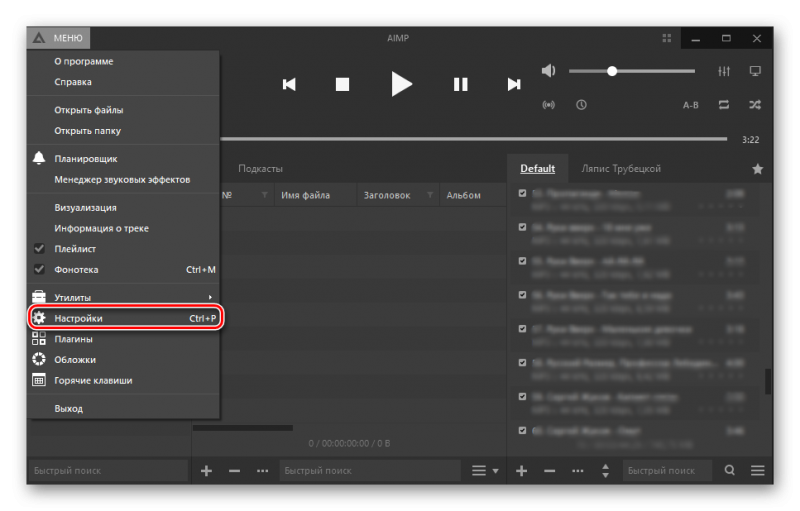Uncheck the first playlist track checkbox
The width and height of the screenshot is (800, 511).
click(x=522, y=193)
